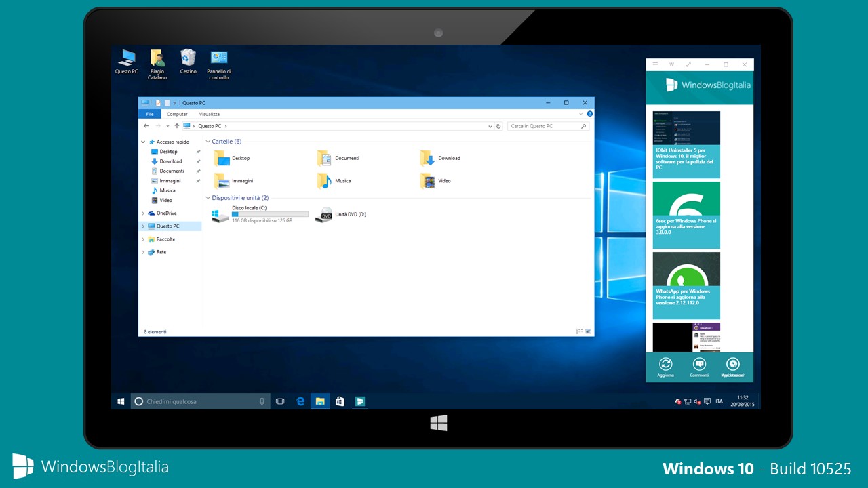Open the Store icon on taskbar

tap(340, 401)
